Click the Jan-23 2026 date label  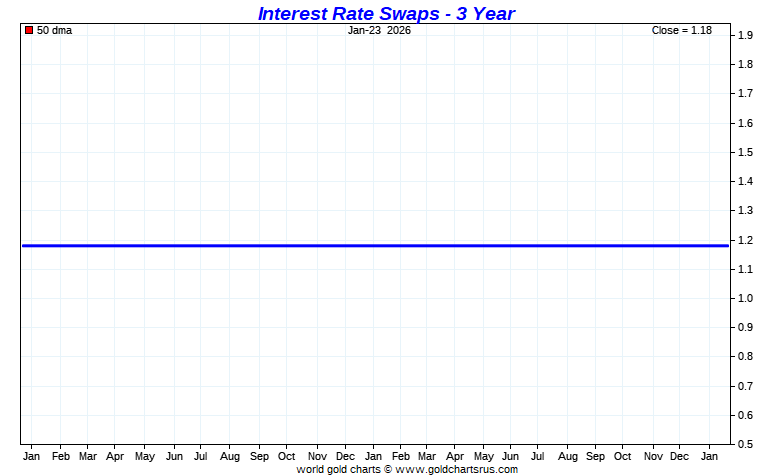[379, 31]
